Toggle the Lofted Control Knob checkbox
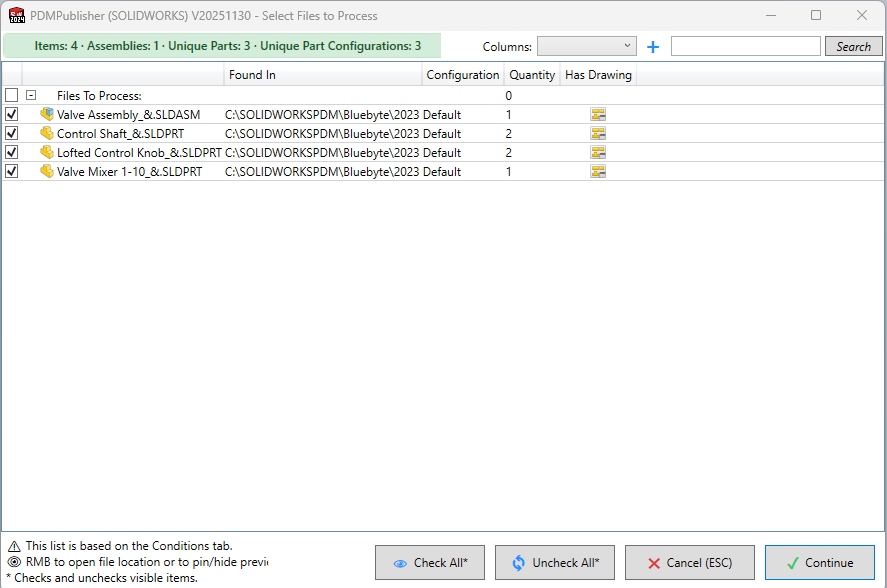Image resolution: width=887 pixels, height=588 pixels. (12, 153)
